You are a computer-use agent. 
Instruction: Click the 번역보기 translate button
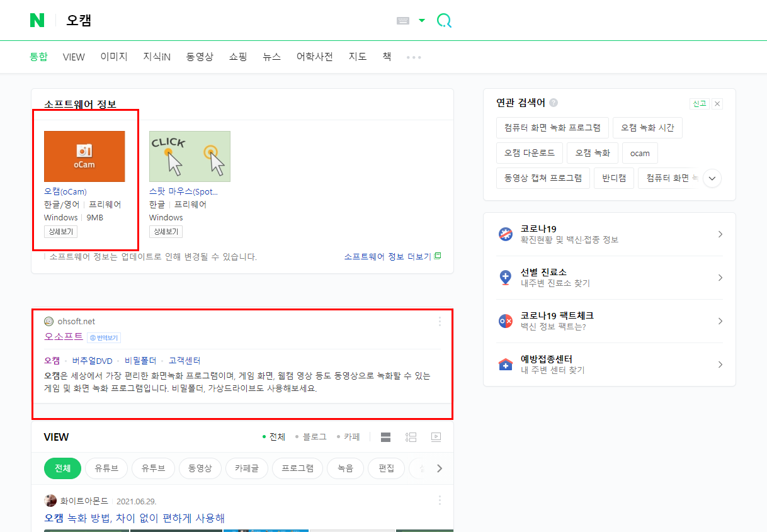pyautogui.click(x=104, y=337)
